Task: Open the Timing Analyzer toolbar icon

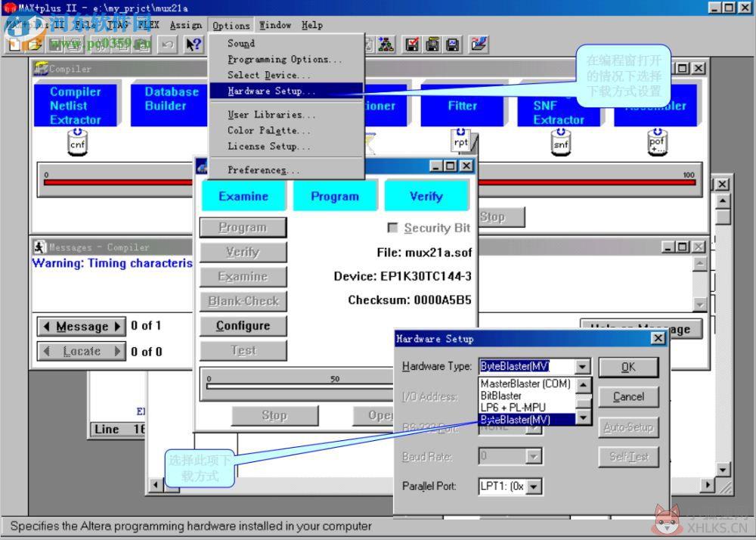Action: [453, 45]
